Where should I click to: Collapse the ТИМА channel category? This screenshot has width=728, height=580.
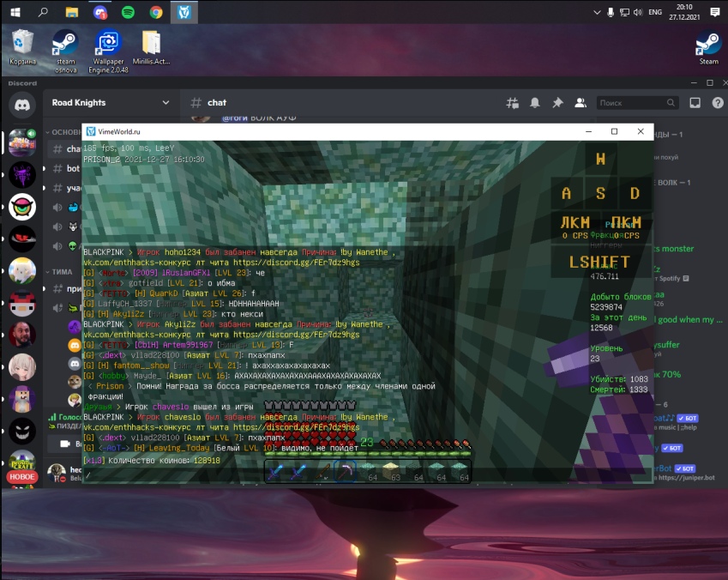[x=60, y=271]
